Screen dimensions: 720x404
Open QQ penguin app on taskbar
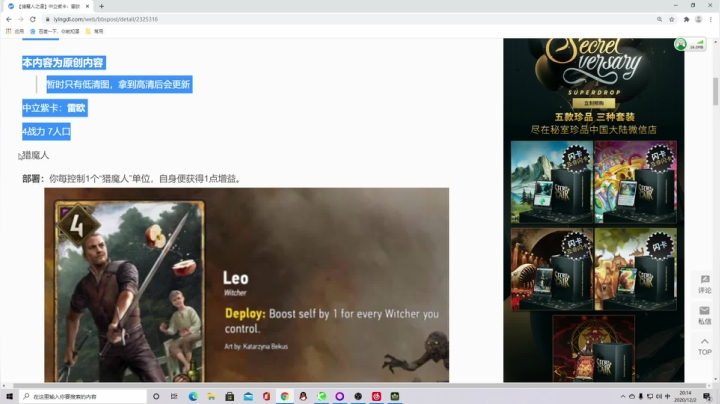[x=303, y=396]
